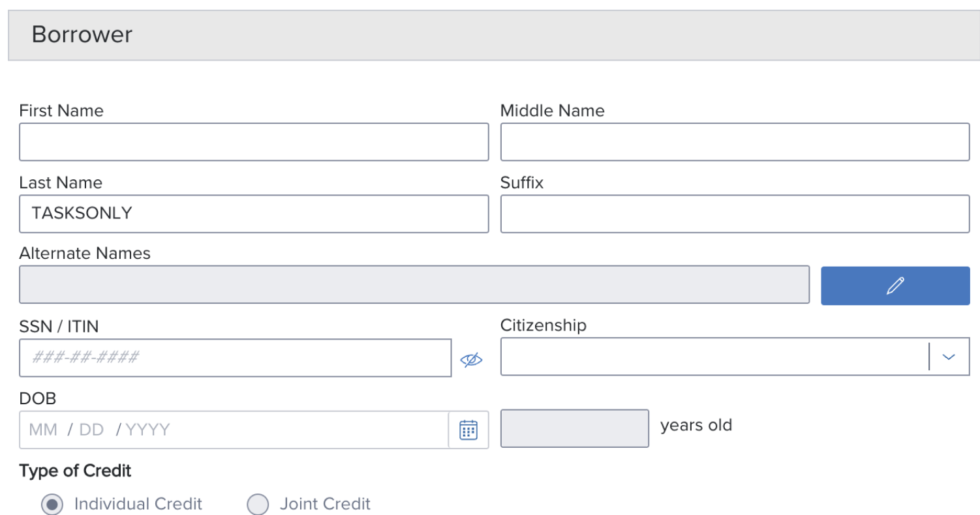The width and height of the screenshot is (980, 515).
Task: Click the YYYY portion of the DOB field
Action: 147,430
